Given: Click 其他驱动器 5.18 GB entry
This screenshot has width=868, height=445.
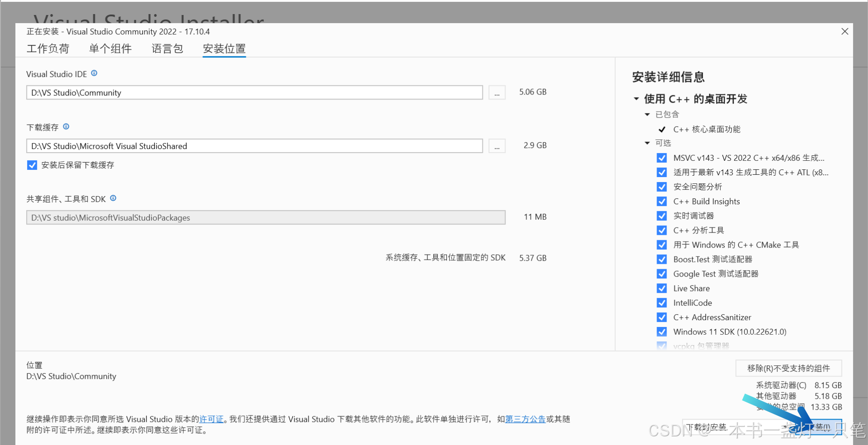Looking at the screenshot, I should [x=799, y=396].
